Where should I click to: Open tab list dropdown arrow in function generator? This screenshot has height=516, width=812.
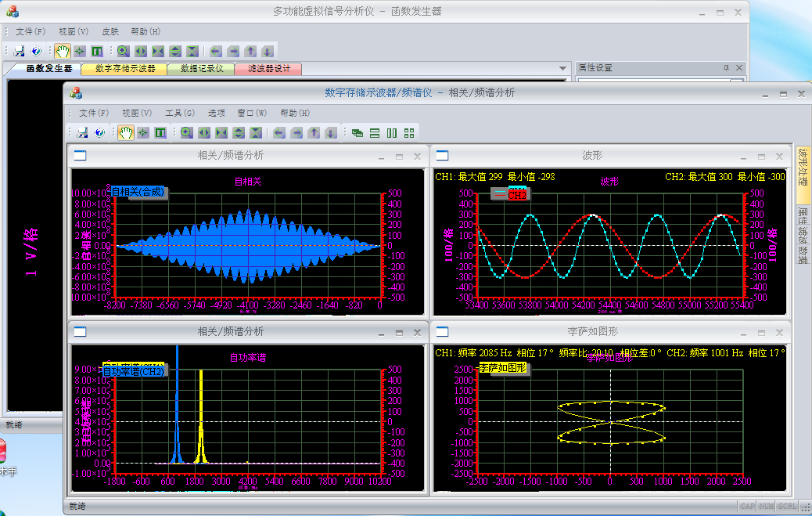563,68
